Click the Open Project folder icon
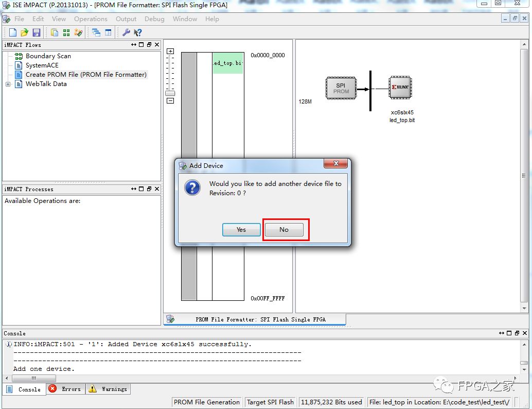Image resolution: width=532 pixels, height=409 pixels. 24,32
